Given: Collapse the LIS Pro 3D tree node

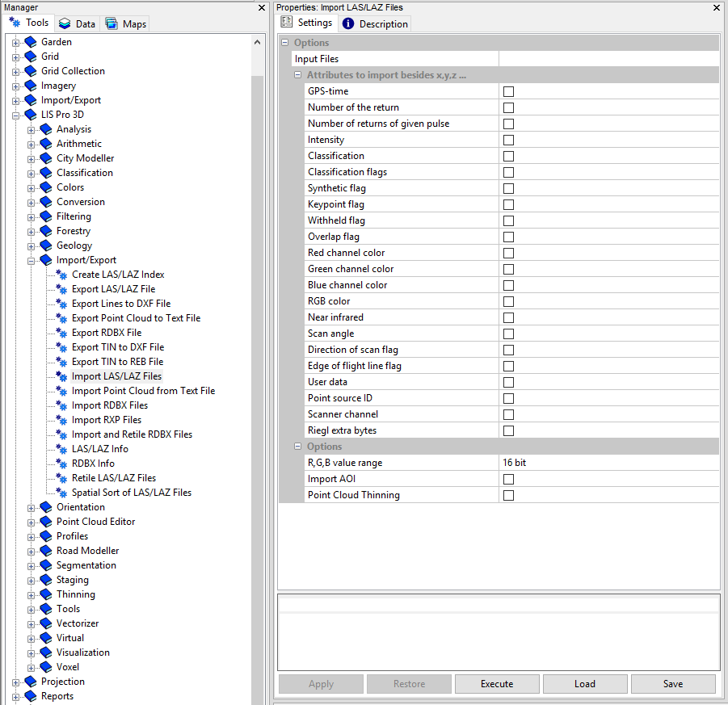Looking at the screenshot, I should coord(16,115).
